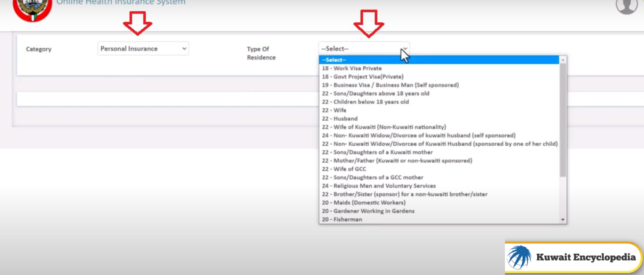Pick 24 - Religious Men and Voluntary Services
Image resolution: width=644 pixels, height=275 pixels.
coord(379,186)
